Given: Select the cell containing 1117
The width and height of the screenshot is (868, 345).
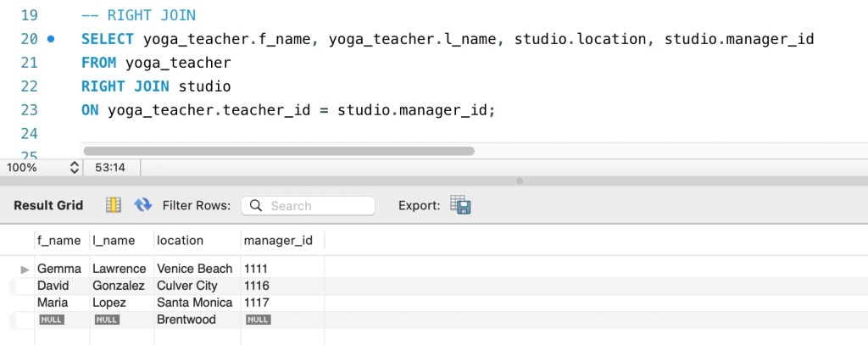Looking at the screenshot, I should pyautogui.click(x=256, y=303).
